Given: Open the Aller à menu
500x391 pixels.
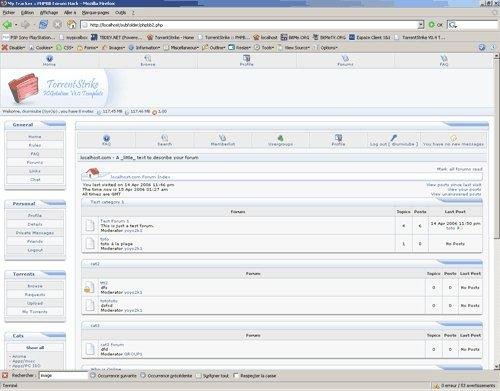Looking at the screenshot, I should click(x=70, y=12).
